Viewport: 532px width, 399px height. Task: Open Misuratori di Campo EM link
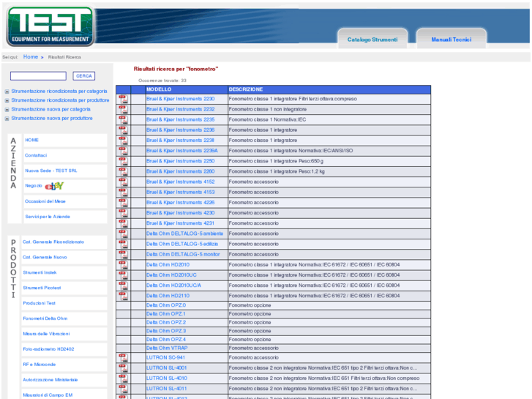(48, 395)
